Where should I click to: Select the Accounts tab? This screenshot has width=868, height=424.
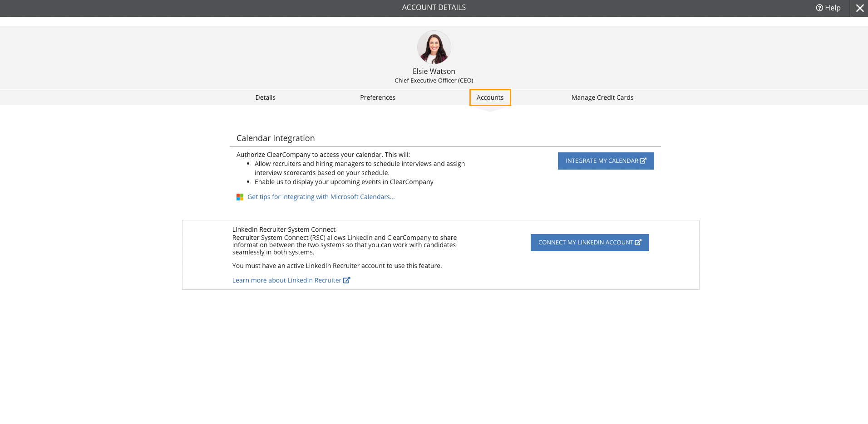tap(490, 97)
